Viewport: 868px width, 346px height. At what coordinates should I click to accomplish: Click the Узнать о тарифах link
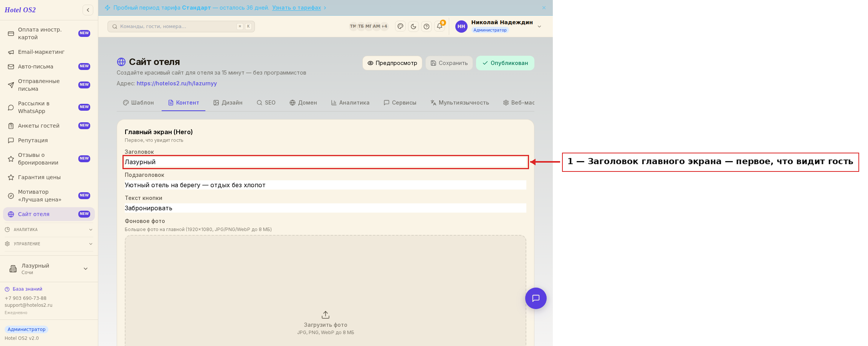point(296,8)
